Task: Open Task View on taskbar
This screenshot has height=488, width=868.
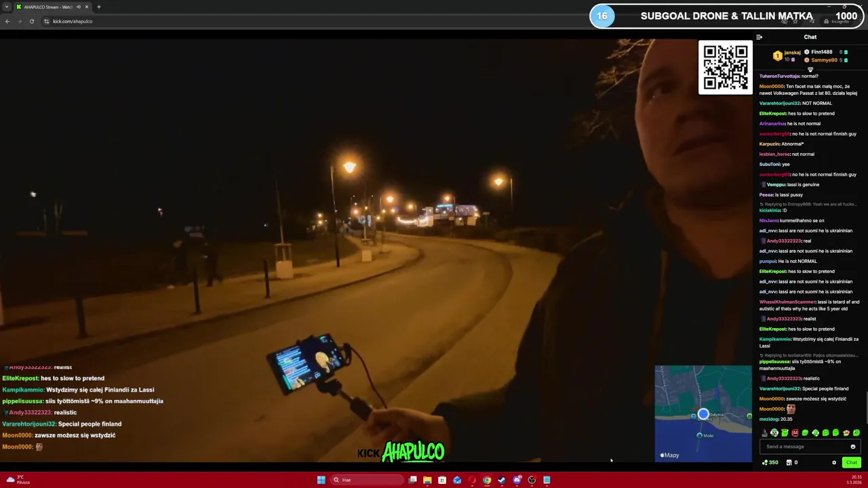Action: pyautogui.click(x=412, y=480)
